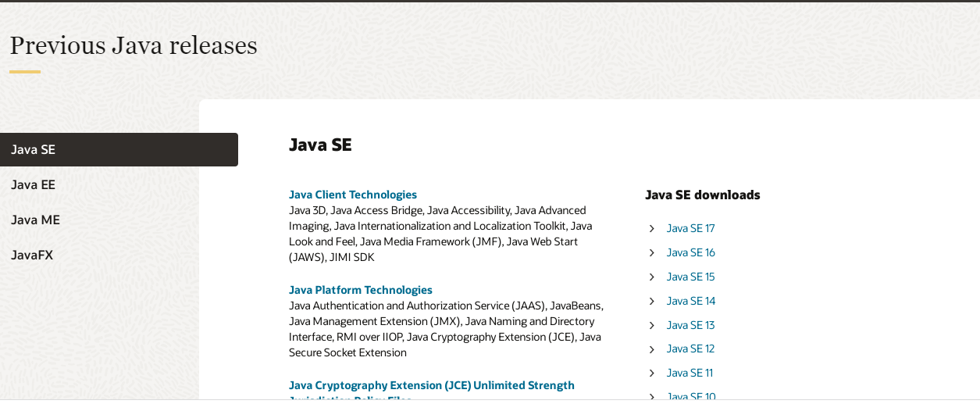Click the Java SE section heading
Screen dimensions: 980x404
click(x=320, y=145)
